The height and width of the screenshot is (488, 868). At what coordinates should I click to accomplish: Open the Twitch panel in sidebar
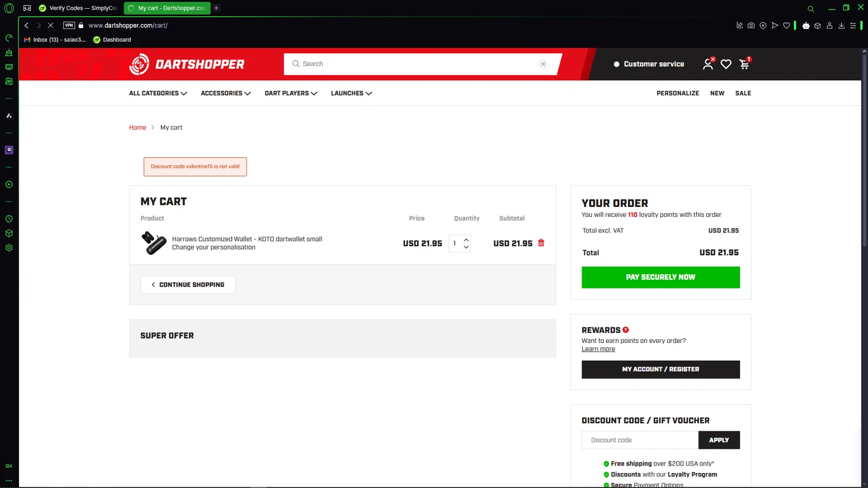(9, 150)
